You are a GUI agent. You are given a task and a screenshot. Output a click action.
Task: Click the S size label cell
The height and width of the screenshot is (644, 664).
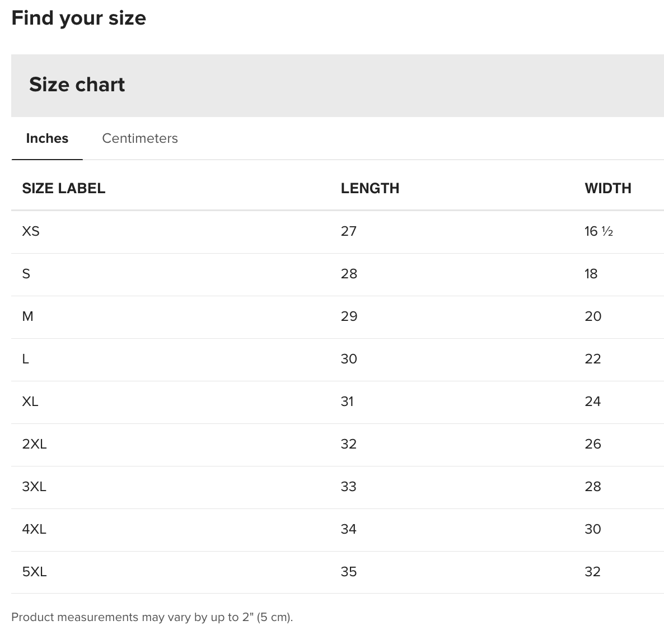26,274
